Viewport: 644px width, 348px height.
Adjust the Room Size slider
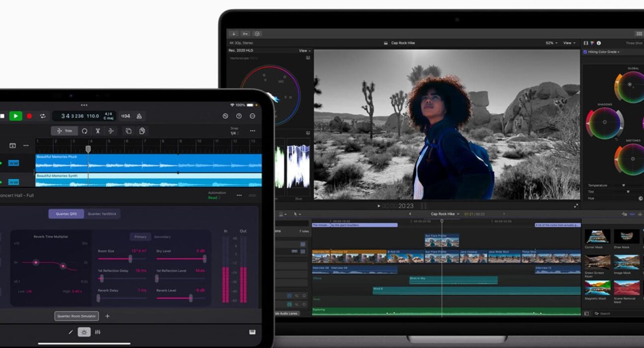click(x=122, y=259)
